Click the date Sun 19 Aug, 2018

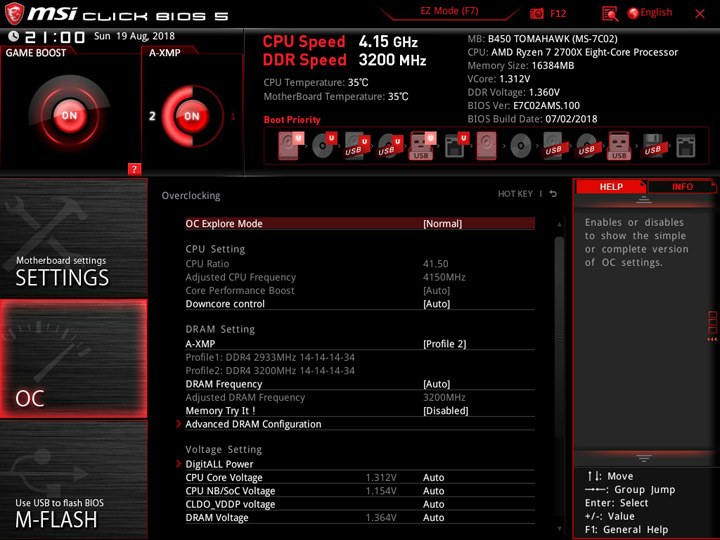click(134, 36)
